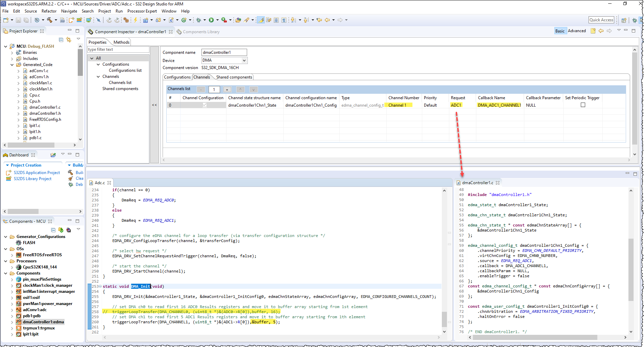The height and width of the screenshot is (347, 644).
Task: Enable the Set Periodic Trigger checkbox
Action: point(583,105)
